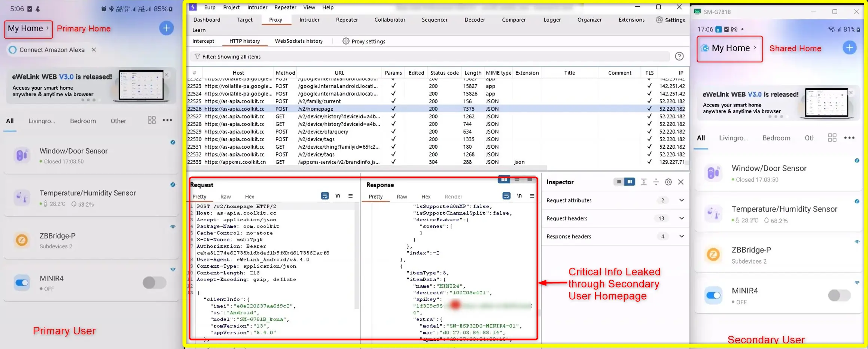This screenshot has width=868, height=349.
Task: Click ZBBridge-P icon on primary phone
Action: [x=22, y=240]
